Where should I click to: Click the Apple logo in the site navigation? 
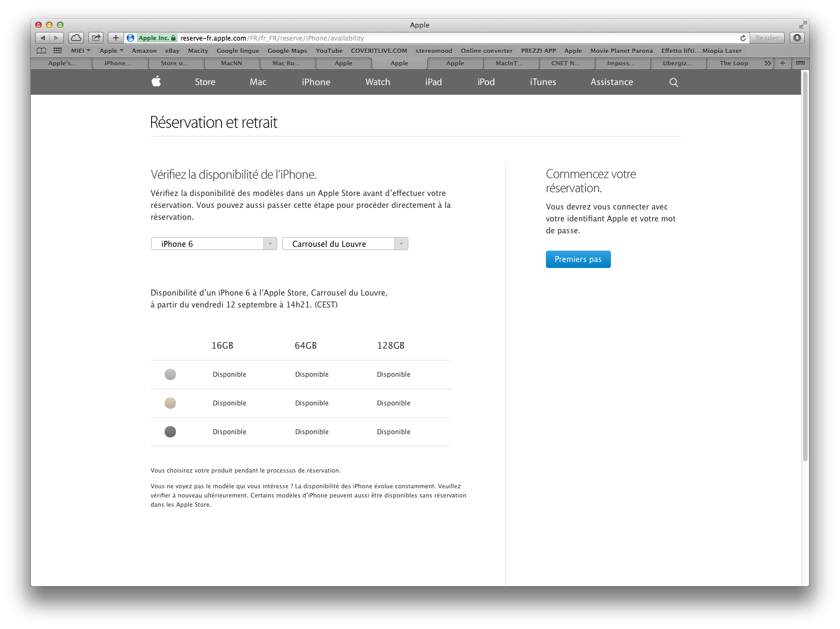(x=157, y=82)
